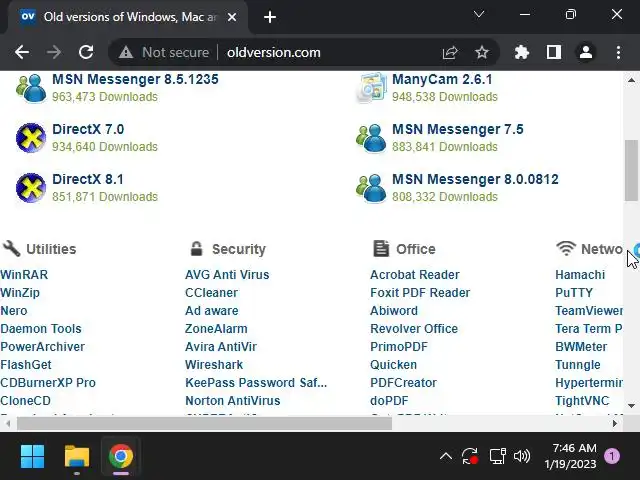This screenshot has height=480, width=640.
Task: Click the network icon in system tray
Action: tap(498, 456)
